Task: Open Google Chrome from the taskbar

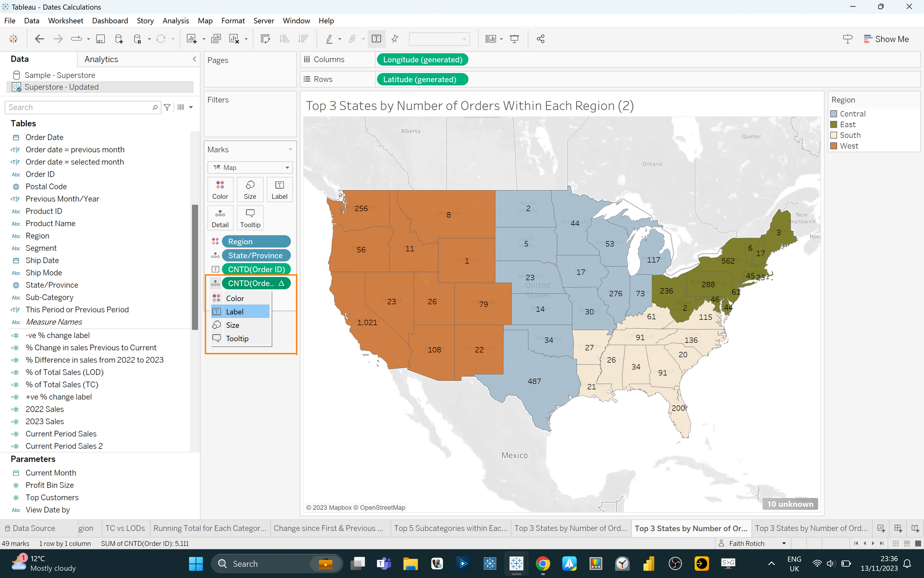Action: pos(543,564)
